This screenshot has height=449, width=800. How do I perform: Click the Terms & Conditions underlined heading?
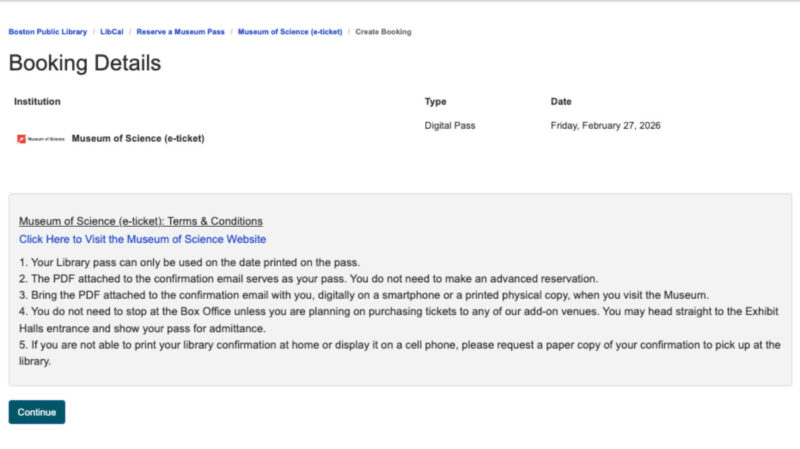[141, 221]
